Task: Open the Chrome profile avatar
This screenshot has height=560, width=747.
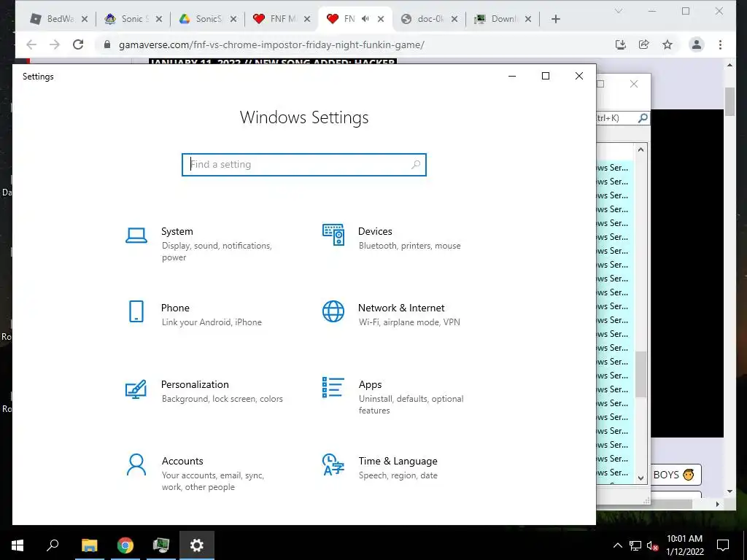Action: 697,44
